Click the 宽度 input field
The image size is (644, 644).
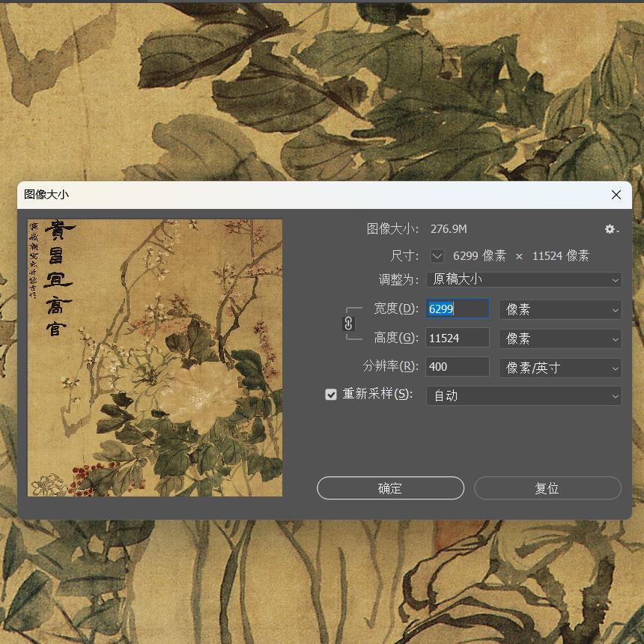tap(458, 309)
